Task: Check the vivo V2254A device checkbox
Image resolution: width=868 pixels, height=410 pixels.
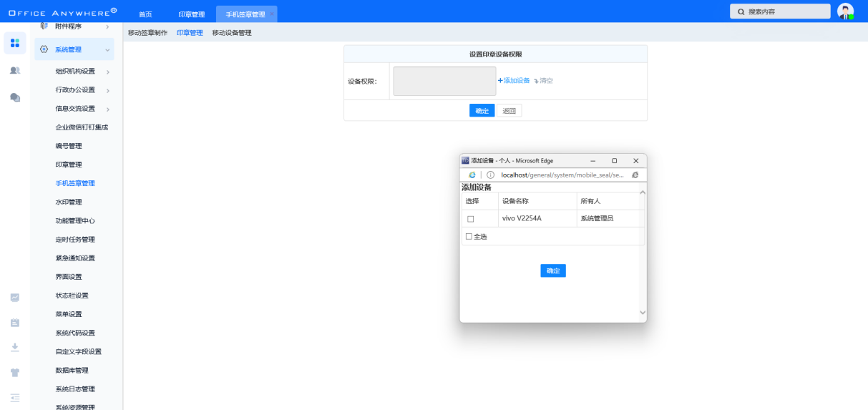Action: point(470,219)
